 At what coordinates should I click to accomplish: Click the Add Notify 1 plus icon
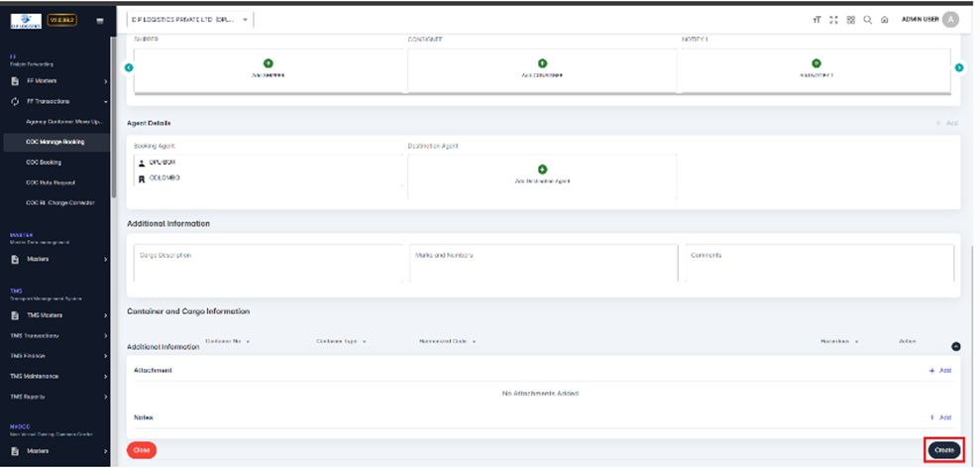click(817, 63)
